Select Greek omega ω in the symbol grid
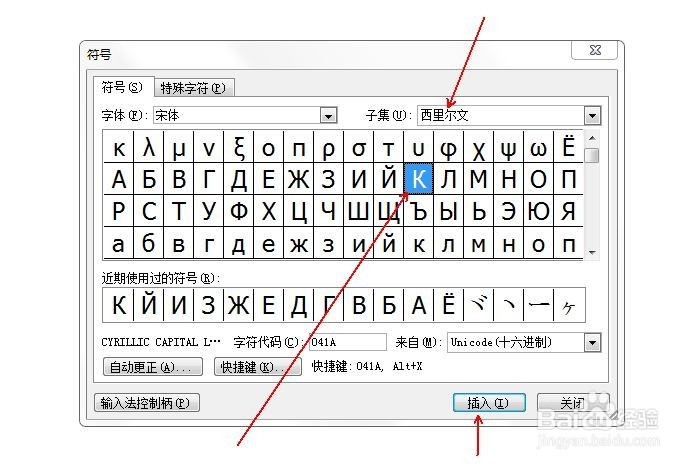 [538, 147]
